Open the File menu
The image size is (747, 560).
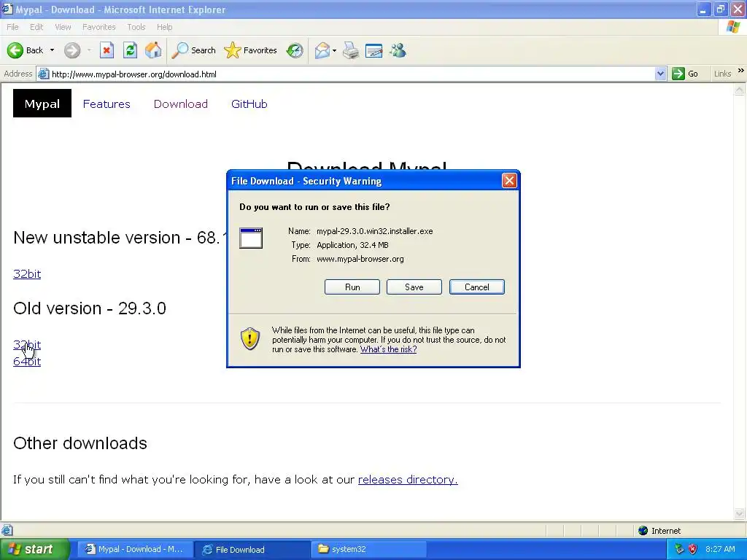13,27
